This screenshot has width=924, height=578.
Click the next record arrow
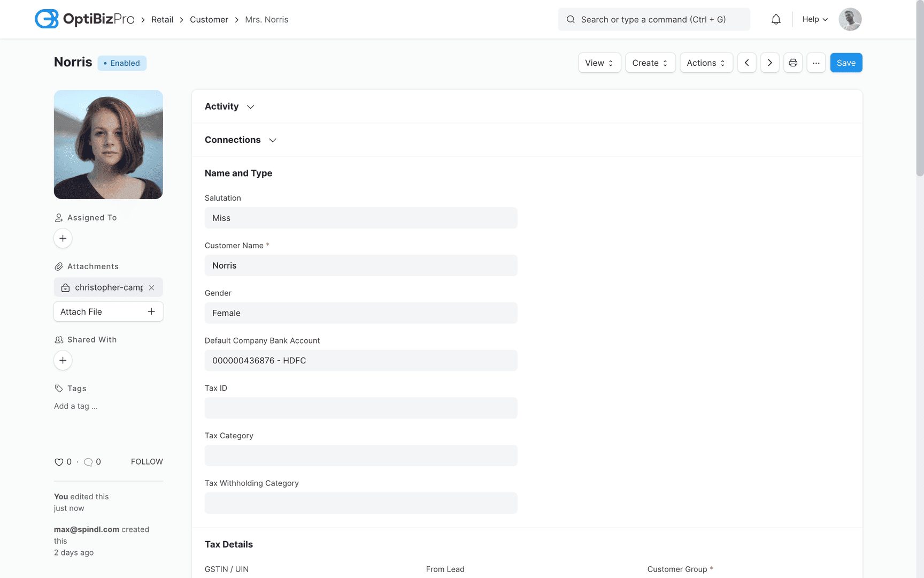pos(770,63)
